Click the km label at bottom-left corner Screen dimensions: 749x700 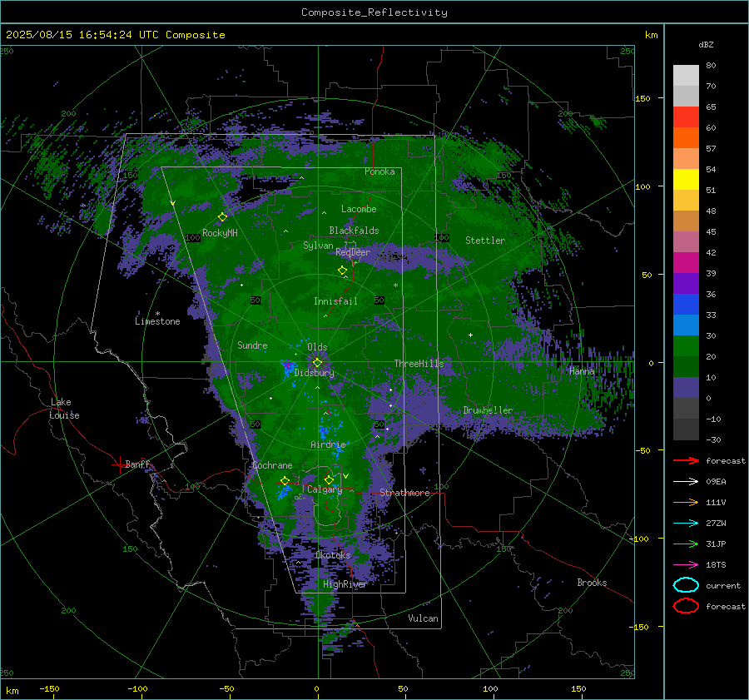point(12,691)
